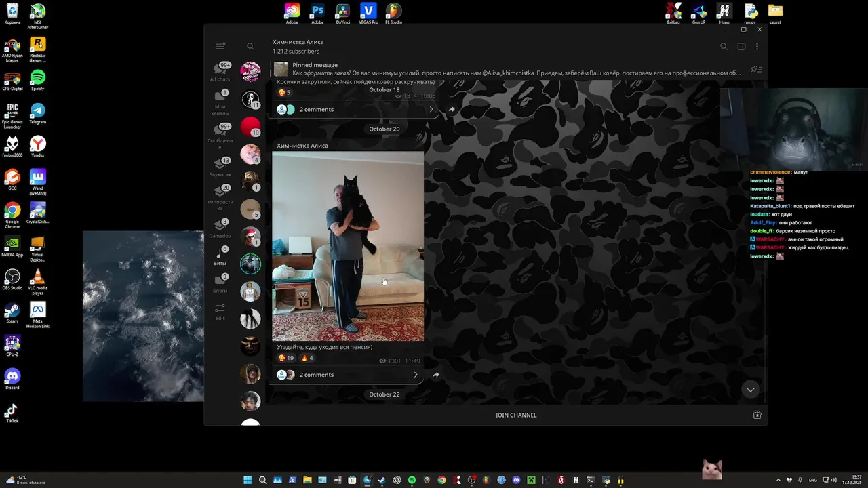Click the JOIN CHANNEL button
This screenshot has height=488, width=868.
[x=516, y=415]
